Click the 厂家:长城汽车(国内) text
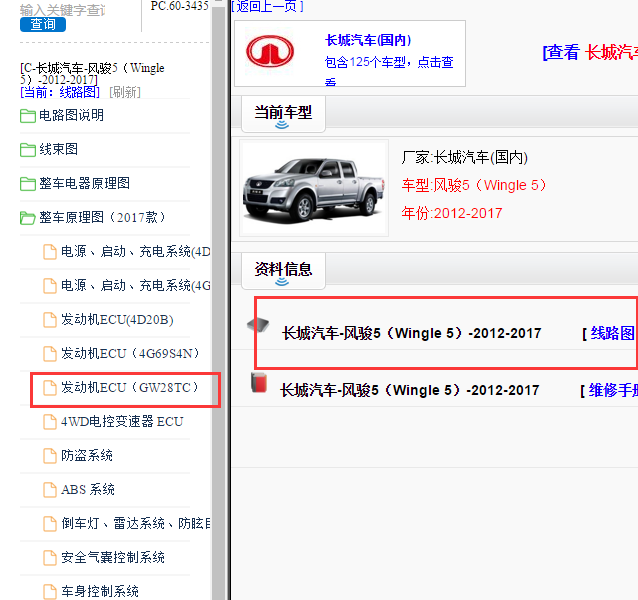 click(465, 157)
